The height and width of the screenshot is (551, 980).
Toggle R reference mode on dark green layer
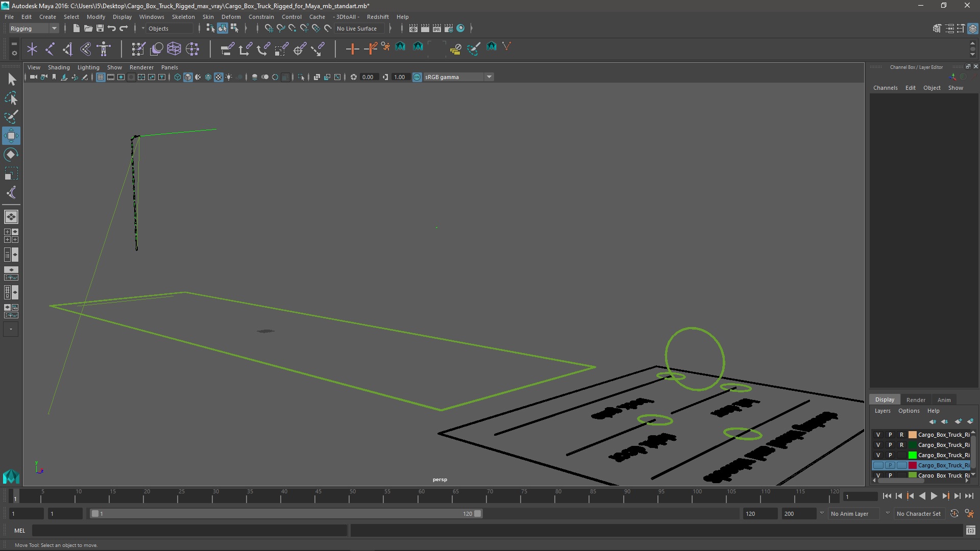click(901, 445)
